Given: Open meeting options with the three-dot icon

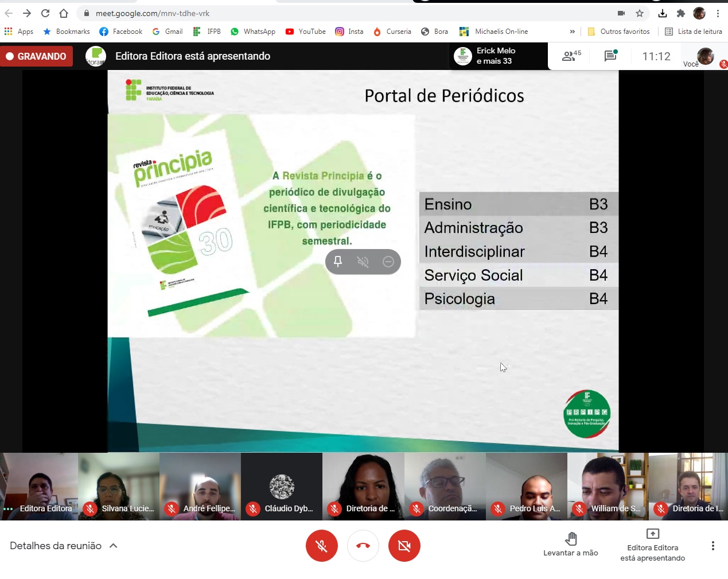Looking at the screenshot, I should pos(713,546).
